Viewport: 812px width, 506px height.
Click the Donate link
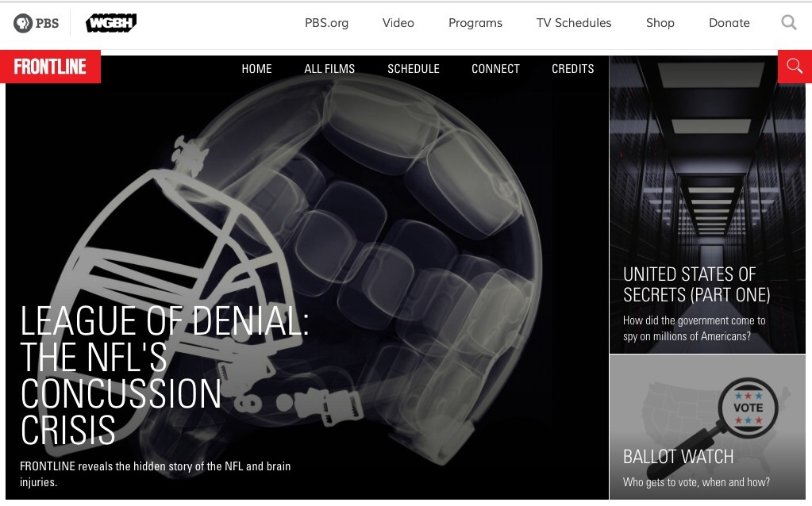[729, 23]
